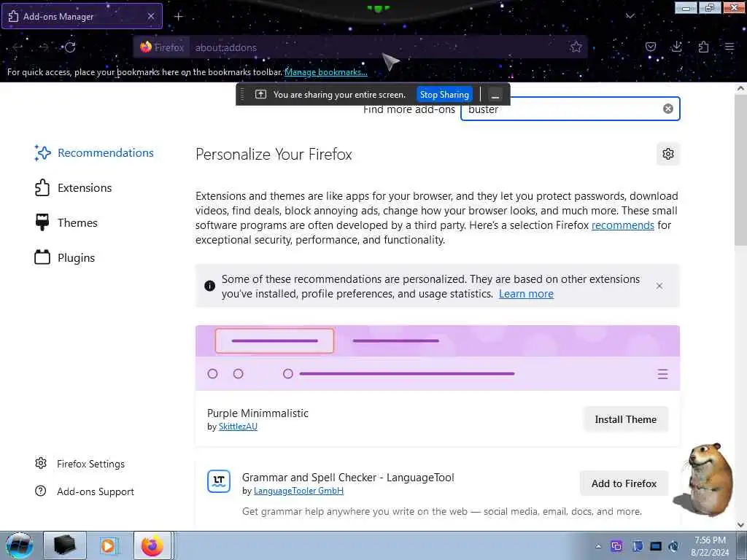Click the display monitor tray icon
This screenshot has height=560, width=747.
click(x=656, y=546)
